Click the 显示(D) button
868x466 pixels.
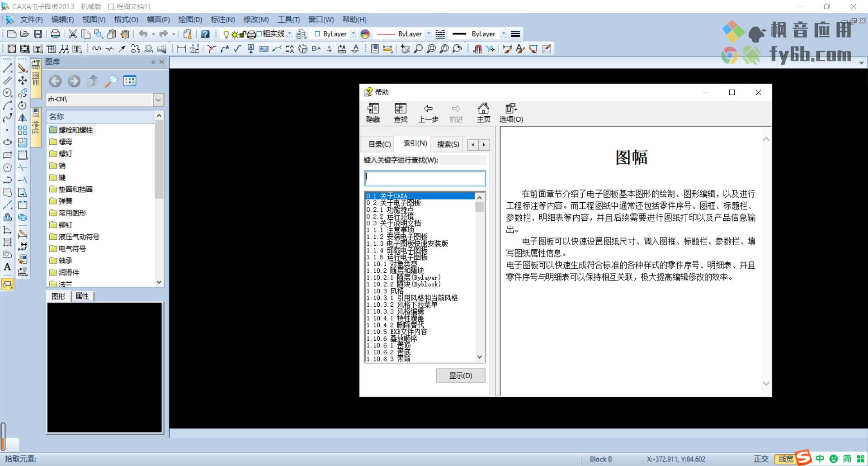(x=461, y=376)
